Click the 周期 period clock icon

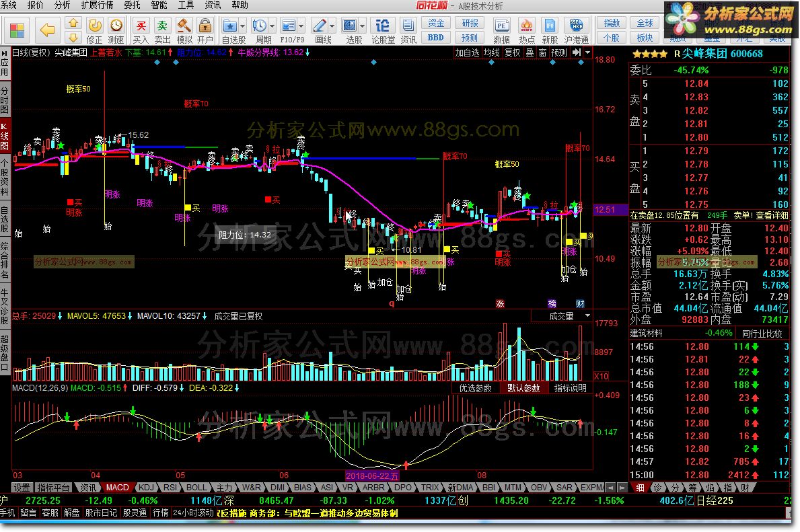260,31
